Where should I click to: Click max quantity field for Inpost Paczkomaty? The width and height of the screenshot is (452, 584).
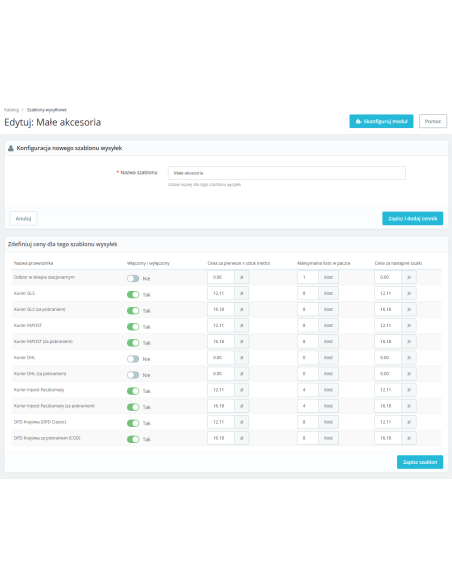tap(308, 390)
